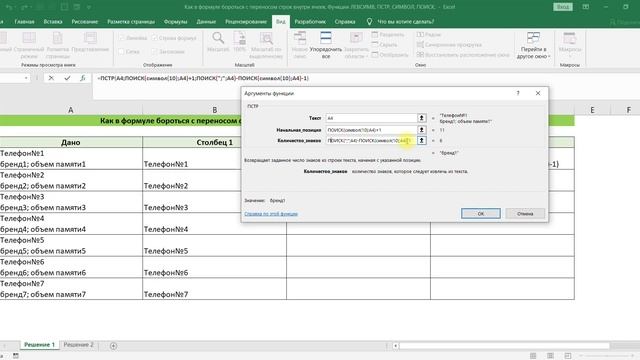This screenshot has width=640, height=360.
Task: Click cell Телефон№7 in Столбец 1
Action: 214,289
